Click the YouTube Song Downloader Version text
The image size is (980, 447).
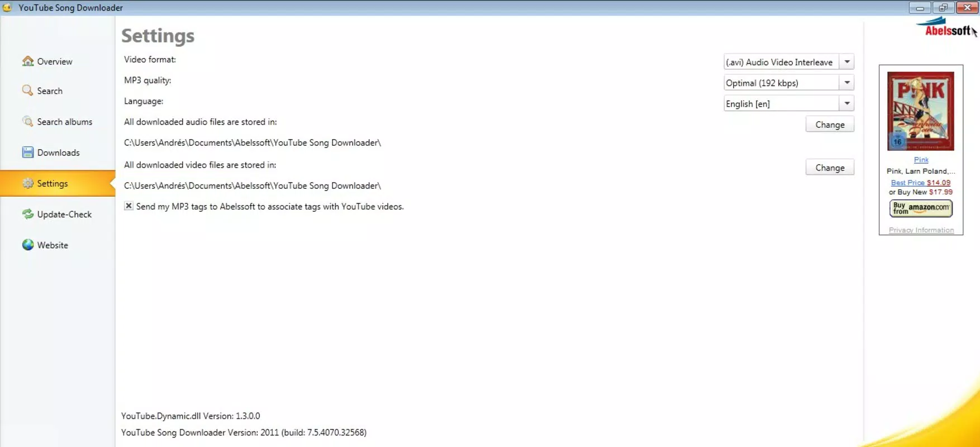tap(244, 432)
